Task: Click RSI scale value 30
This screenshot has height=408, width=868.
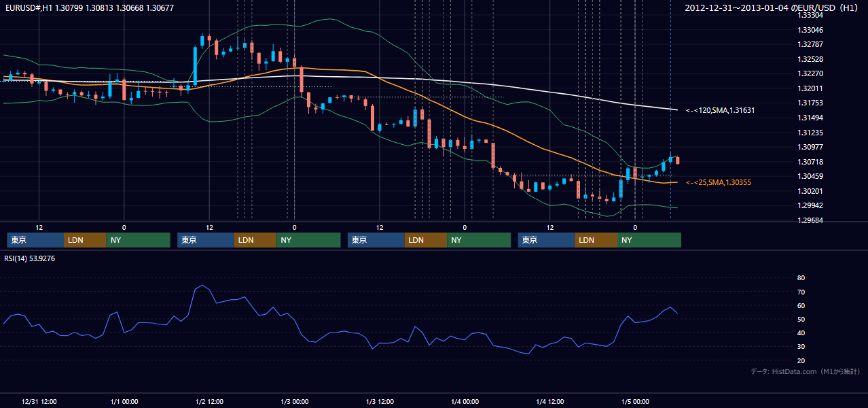Action: click(801, 346)
